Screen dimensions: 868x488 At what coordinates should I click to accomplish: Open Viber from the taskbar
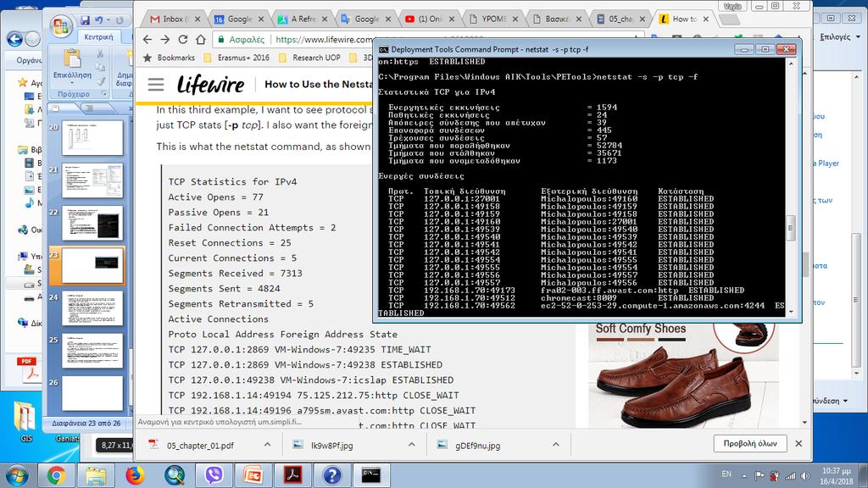pyautogui.click(x=214, y=475)
